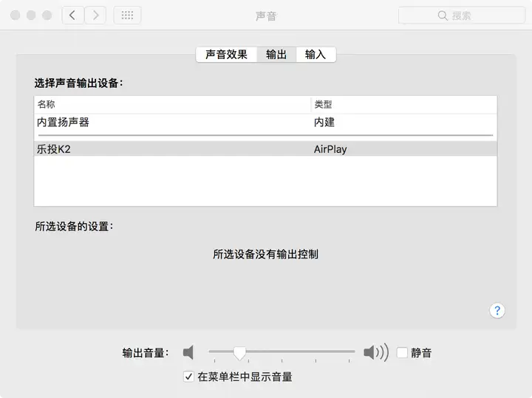Click the 声音 window title

click(266, 16)
